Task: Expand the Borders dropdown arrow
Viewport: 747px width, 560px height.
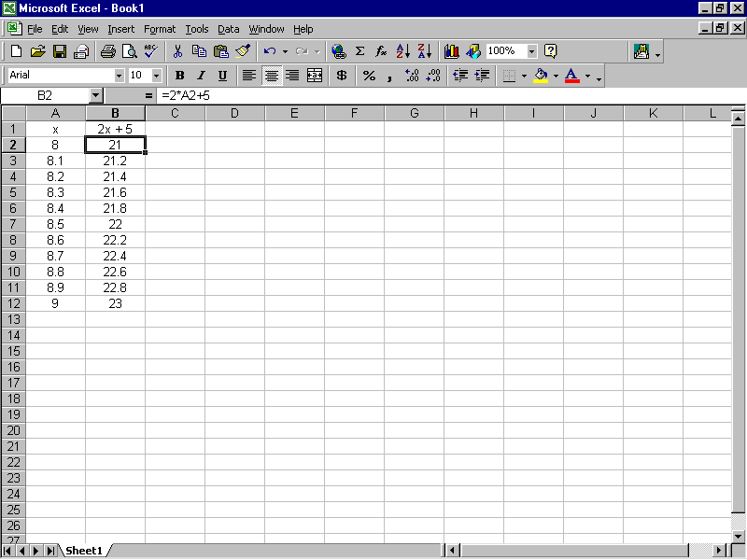Action: (524, 76)
